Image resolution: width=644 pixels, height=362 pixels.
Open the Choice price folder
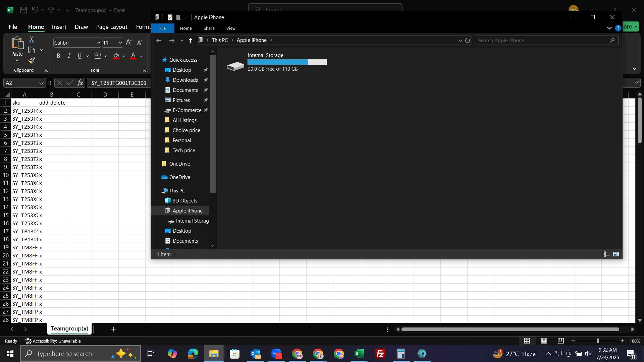(x=186, y=130)
